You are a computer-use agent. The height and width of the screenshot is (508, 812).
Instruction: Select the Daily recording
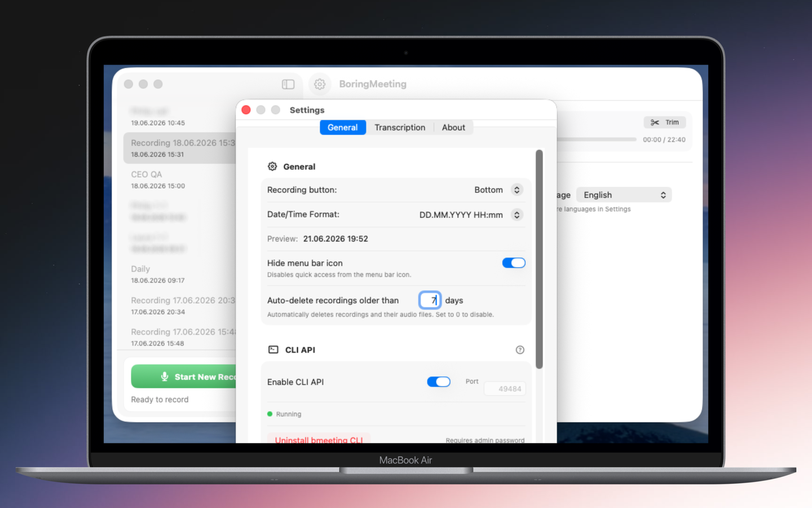pos(180,274)
